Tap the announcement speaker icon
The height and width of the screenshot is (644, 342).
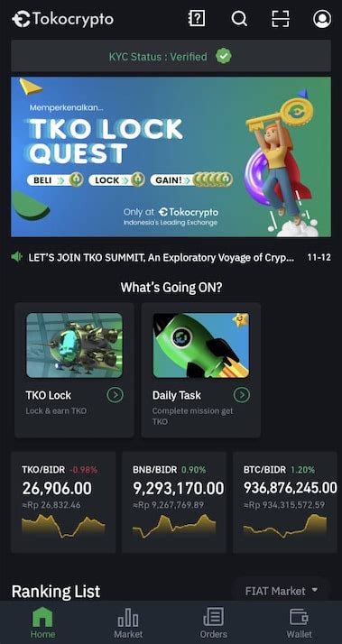point(16,257)
